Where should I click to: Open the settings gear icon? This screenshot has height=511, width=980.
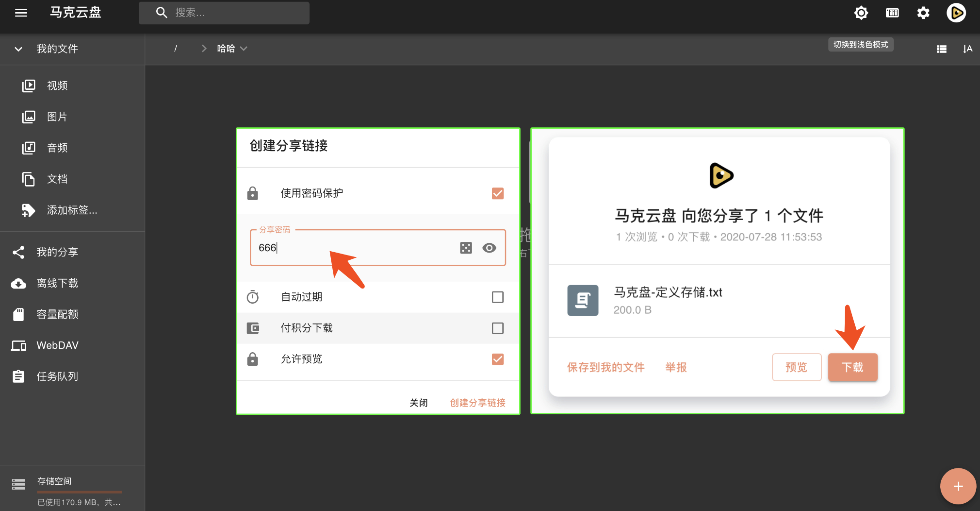pos(923,13)
